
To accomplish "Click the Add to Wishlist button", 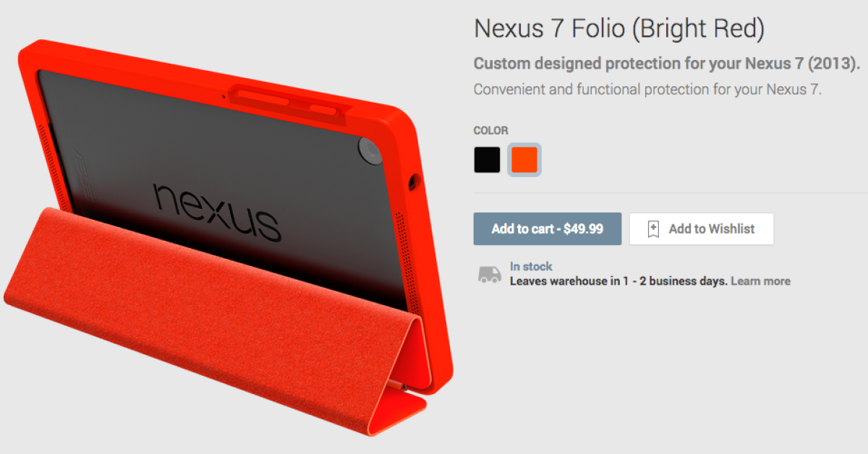I will (702, 228).
